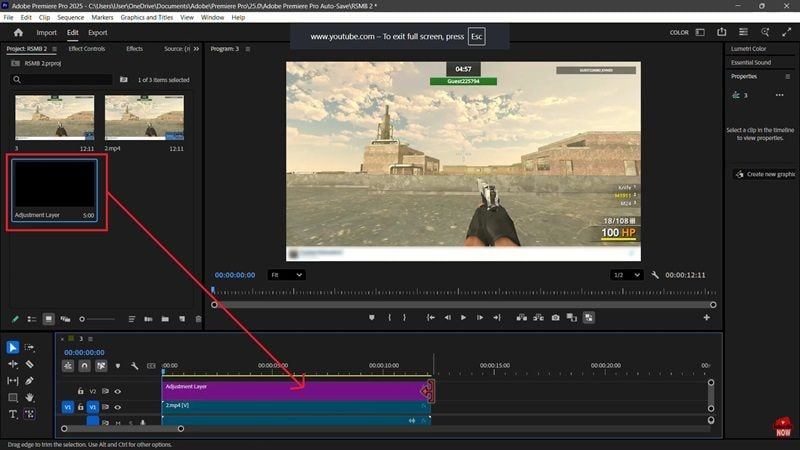Click New Bin folder icon in Project panel
800x450 pixels.
coord(165,319)
